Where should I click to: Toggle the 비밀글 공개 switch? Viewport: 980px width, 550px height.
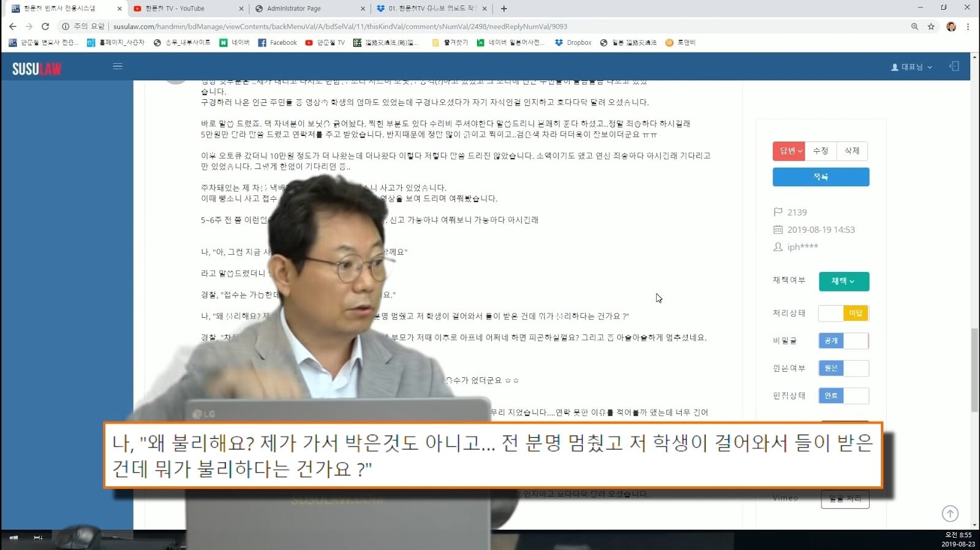click(x=843, y=341)
